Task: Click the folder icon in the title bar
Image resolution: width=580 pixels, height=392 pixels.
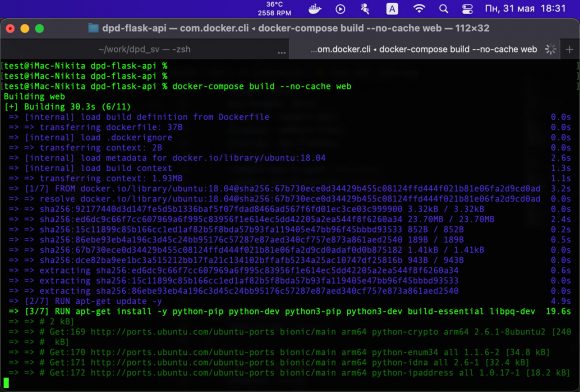Action: (x=93, y=28)
